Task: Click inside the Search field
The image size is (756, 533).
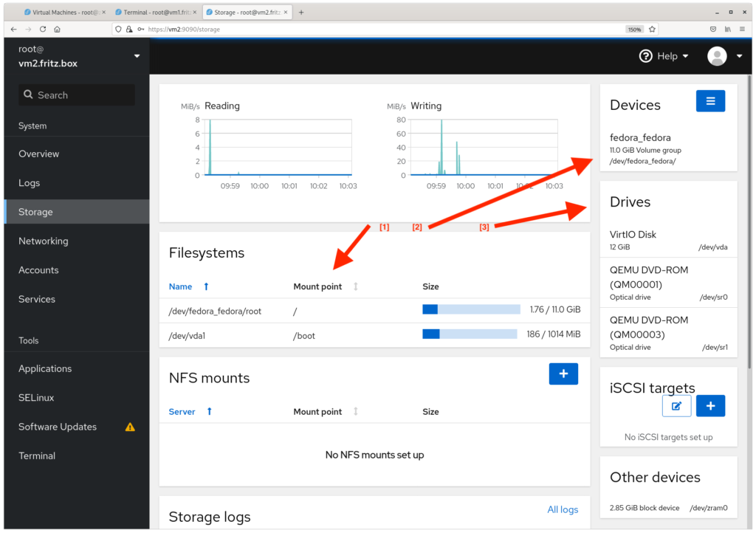Action: pos(76,94)
